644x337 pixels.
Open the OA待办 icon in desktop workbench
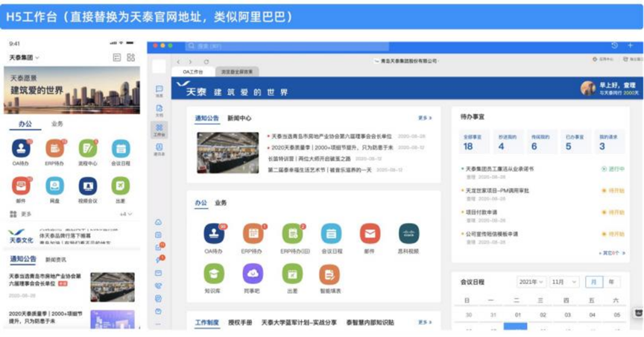point(214,233)
